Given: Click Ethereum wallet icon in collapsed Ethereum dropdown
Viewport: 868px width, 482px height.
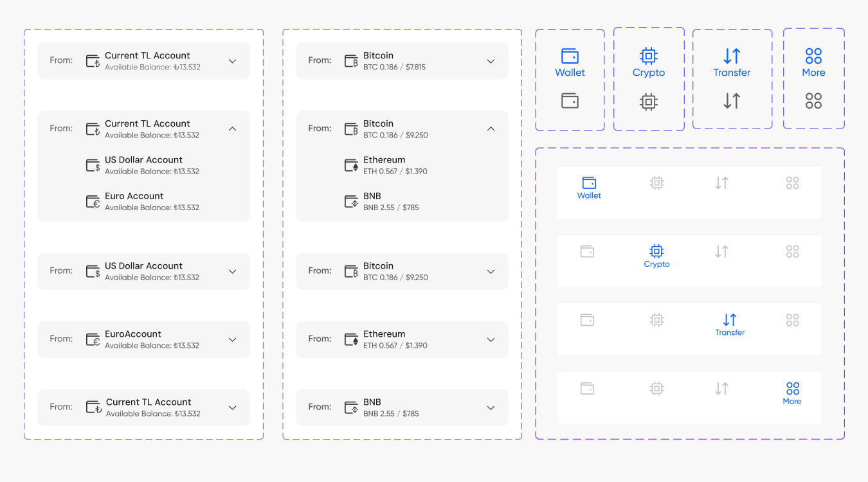Looking at the screenshot, I should tap(351, 339).
